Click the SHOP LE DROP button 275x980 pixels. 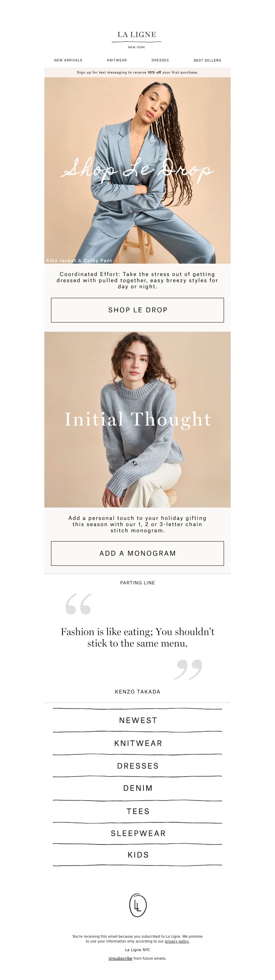137,310
